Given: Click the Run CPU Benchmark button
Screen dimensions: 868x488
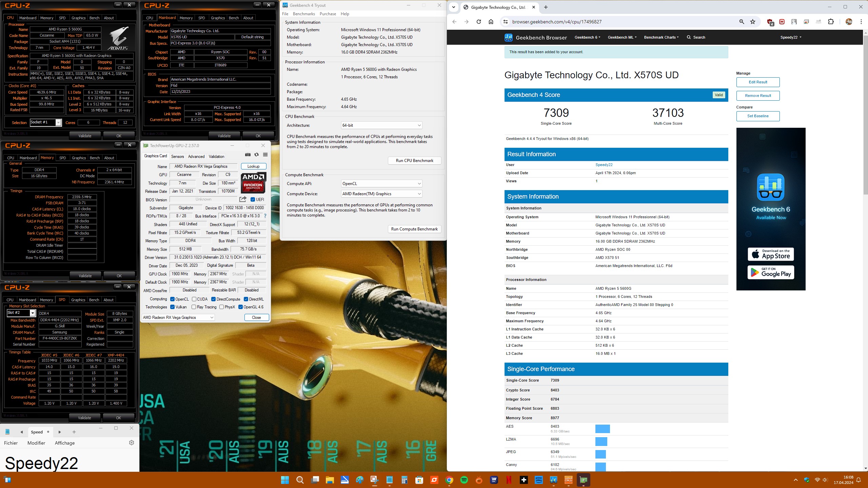Looking at the screenshot, I should click(x=414, y=161).
